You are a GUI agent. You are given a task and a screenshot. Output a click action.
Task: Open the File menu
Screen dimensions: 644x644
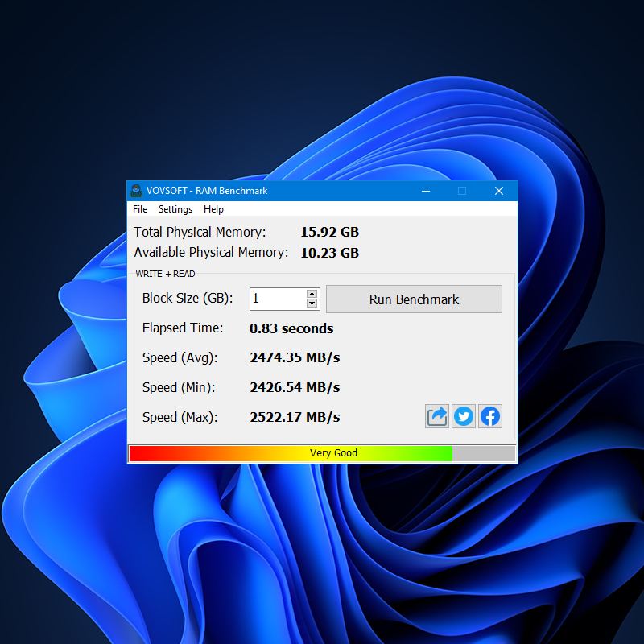(x=140, y=208)
